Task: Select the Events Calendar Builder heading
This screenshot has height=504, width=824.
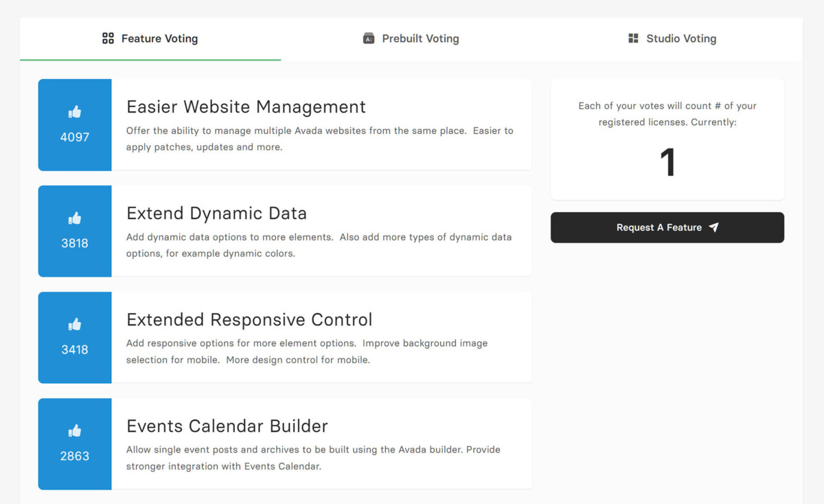Action: pos(227,426)
